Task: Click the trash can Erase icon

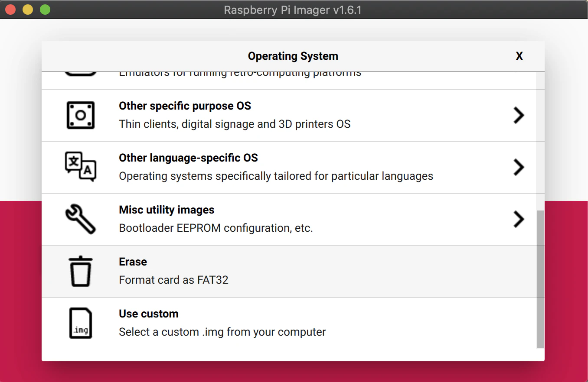Action: tap(81, 271)
